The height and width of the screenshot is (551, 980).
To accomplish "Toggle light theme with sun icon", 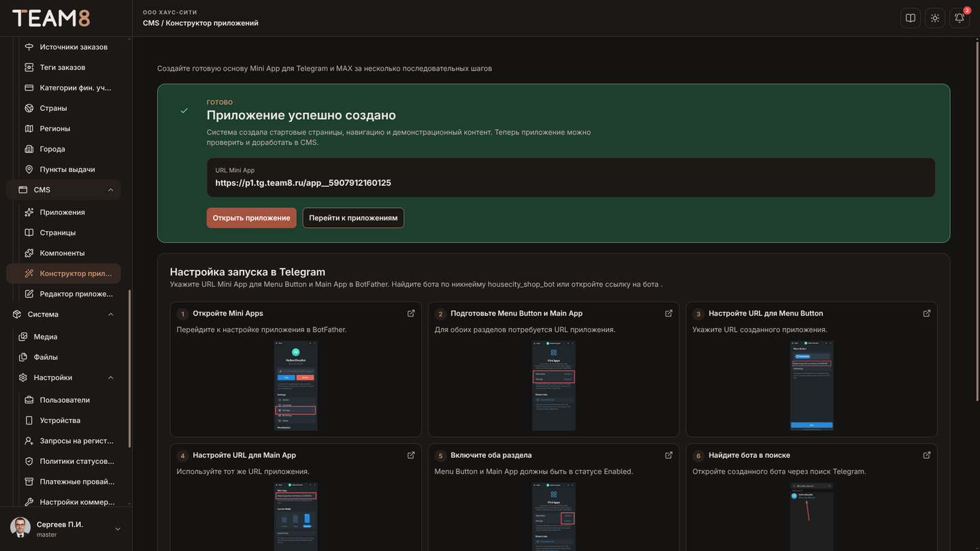I will coord(935,18).
